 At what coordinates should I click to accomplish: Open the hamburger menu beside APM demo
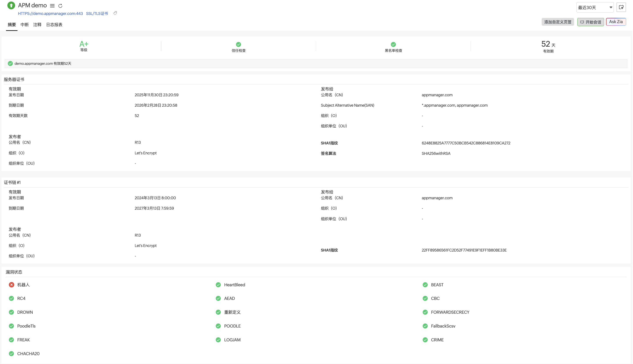tap(52, 6)
